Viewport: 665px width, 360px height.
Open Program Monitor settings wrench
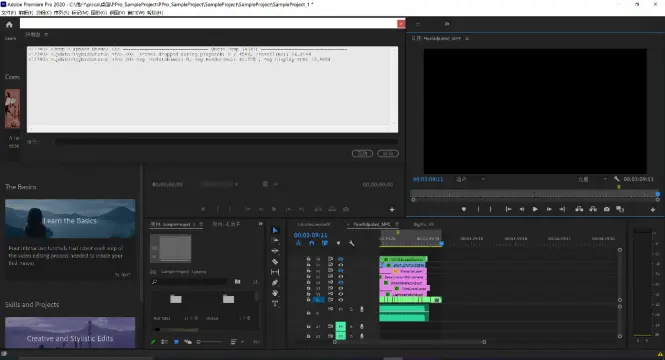(616, 179)
